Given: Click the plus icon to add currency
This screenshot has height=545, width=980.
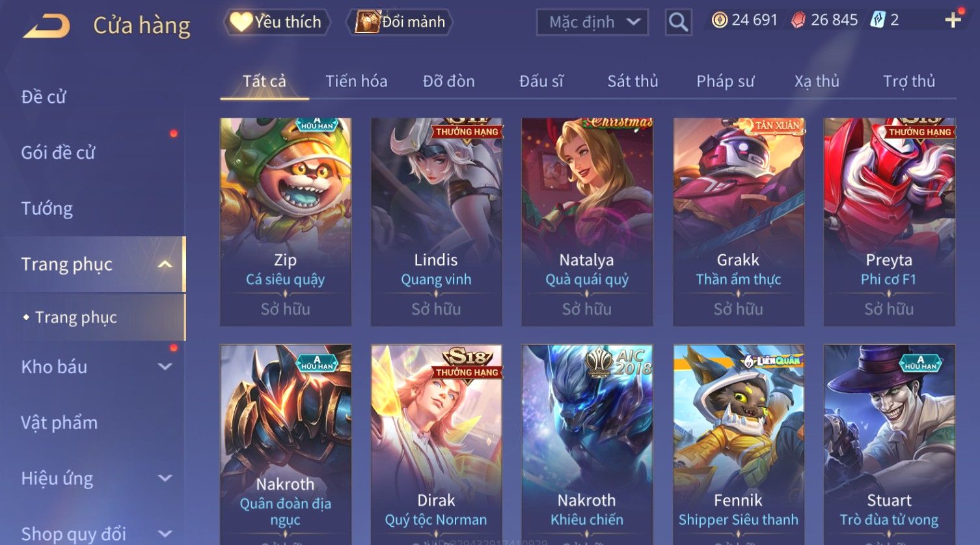Looking at the screenshot, I should point(953,20).
